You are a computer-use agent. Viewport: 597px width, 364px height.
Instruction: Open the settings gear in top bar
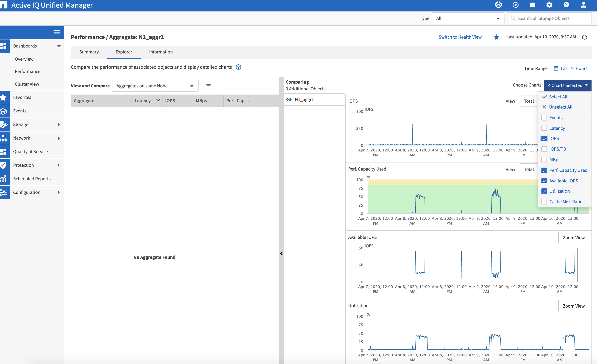tap(549, 5)
